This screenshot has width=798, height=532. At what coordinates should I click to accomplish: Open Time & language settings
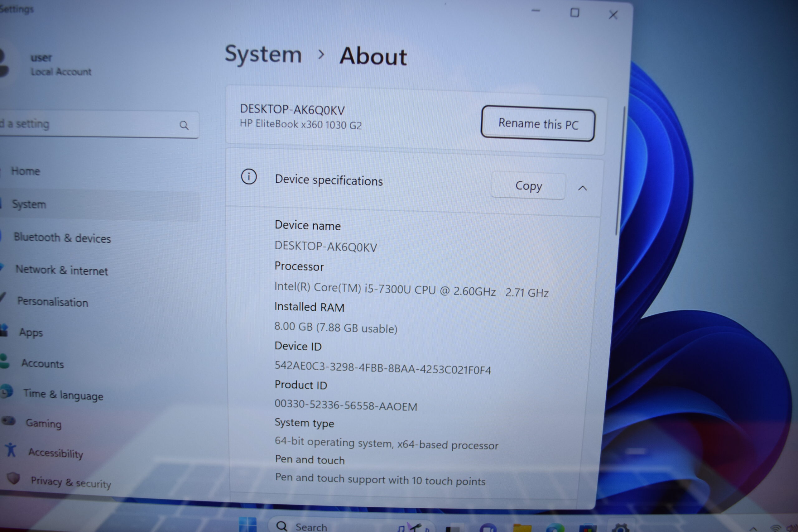pos(63,395)
